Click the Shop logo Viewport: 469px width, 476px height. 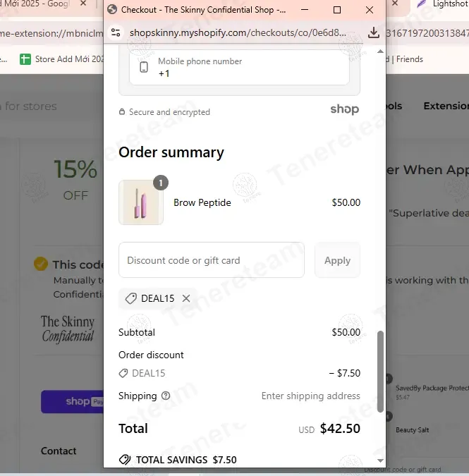345,109
